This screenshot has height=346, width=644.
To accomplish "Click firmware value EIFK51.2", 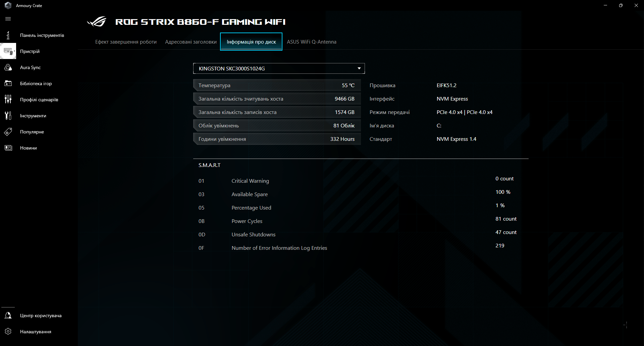I will pyautogui.click(x=446, y=85).
